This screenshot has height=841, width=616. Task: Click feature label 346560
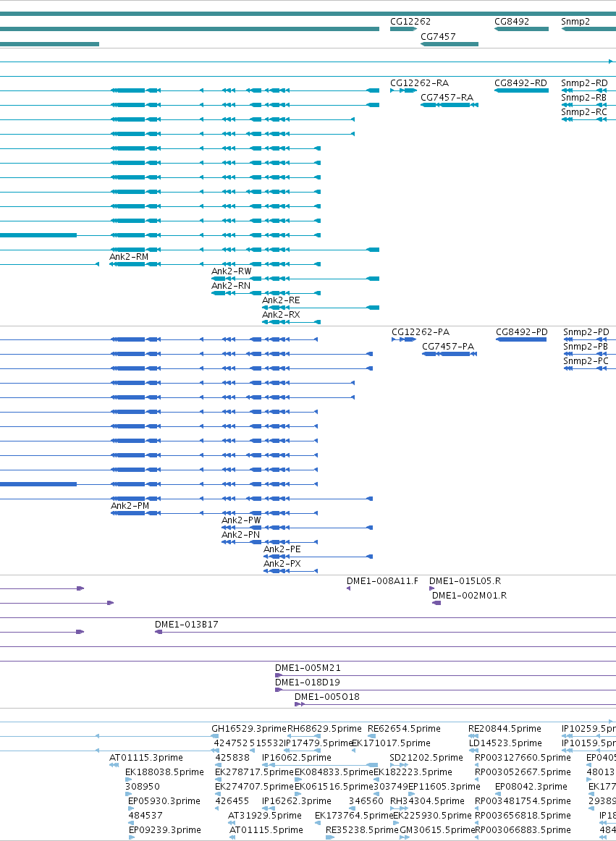pos(366,800)
